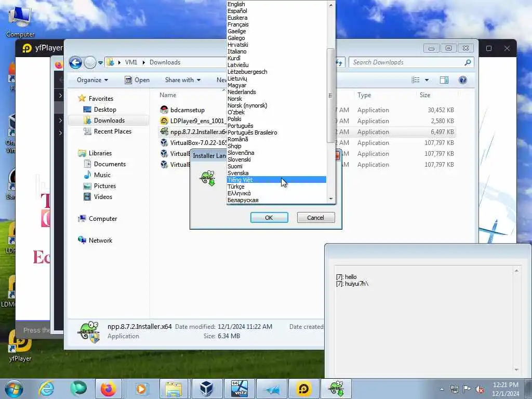Open yfPlayer taskbar icon
532x399 pixels.
tap(304, 389)
